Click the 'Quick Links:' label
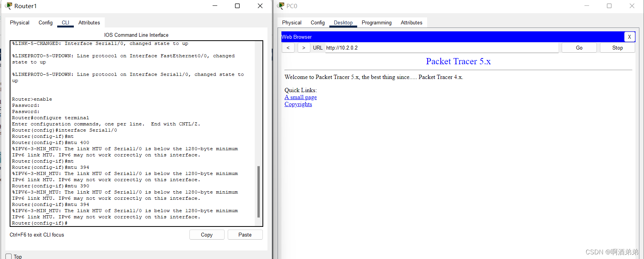644x259 pixels. pyautogui.click(x=300, y=90)
